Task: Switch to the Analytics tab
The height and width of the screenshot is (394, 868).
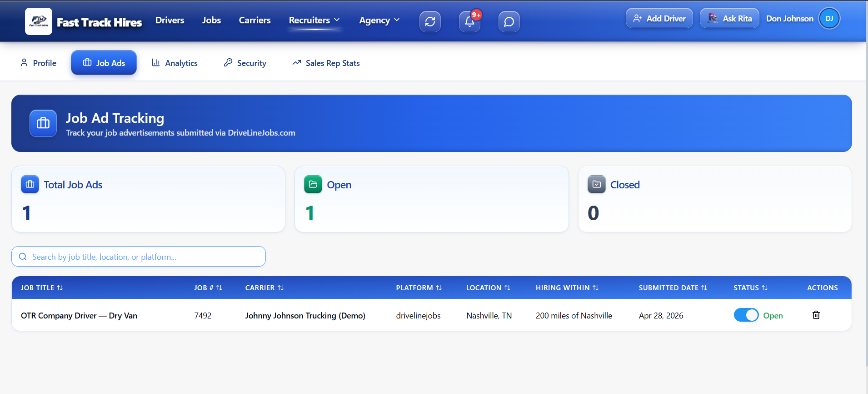Action: click(x=175, y=63)
